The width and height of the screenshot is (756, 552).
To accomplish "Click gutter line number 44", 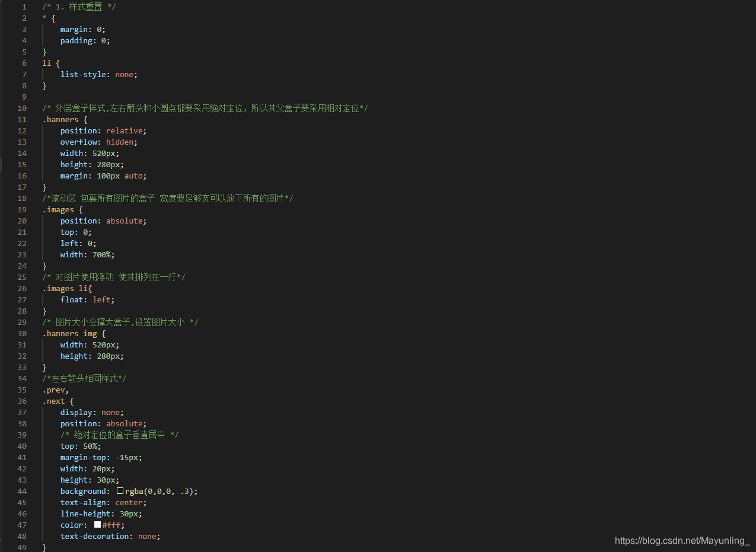I will click(22, 491).
